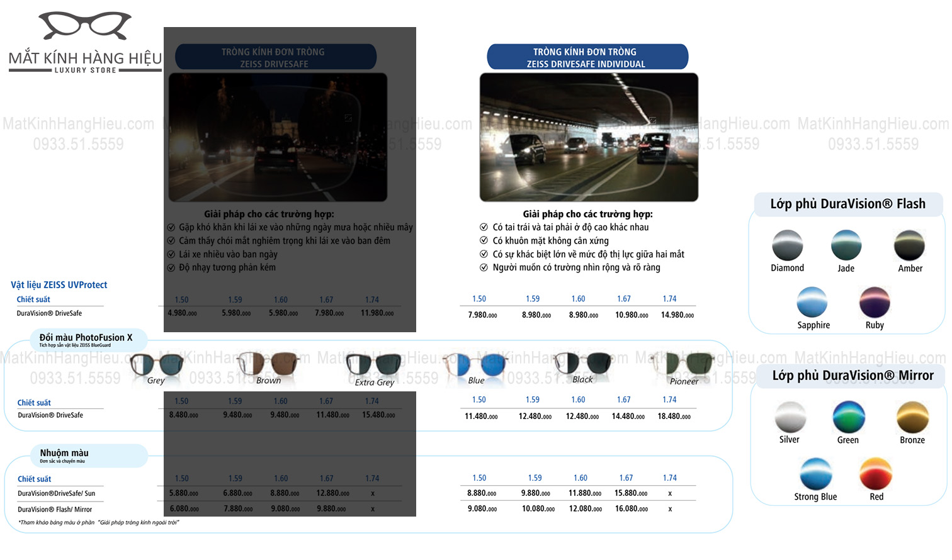This screenshot has height=560, width=952.
Task: Select the Jade Flash coating lens
Action: point(846,245)
